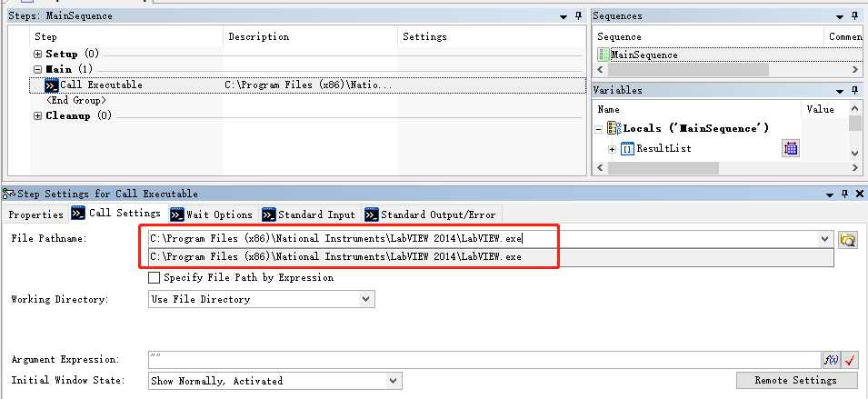The width and height of the screenshot is (868, 399).
Task: Open the Step Settings pane options arrow
Action: tap(830, 195)
